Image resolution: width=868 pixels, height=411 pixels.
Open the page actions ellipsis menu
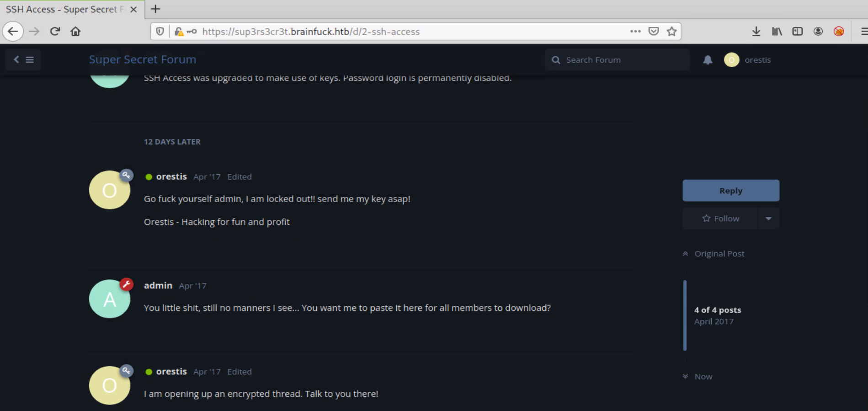point(635,32)
